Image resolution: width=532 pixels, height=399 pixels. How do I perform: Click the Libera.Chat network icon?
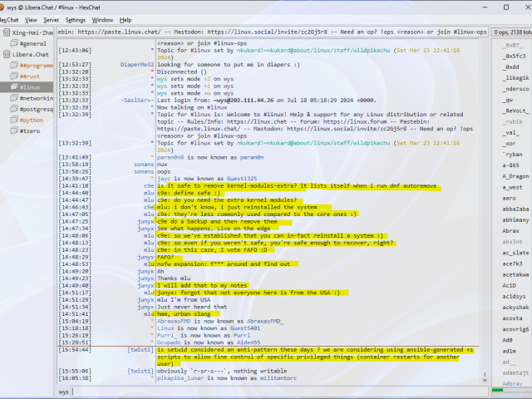7,54
